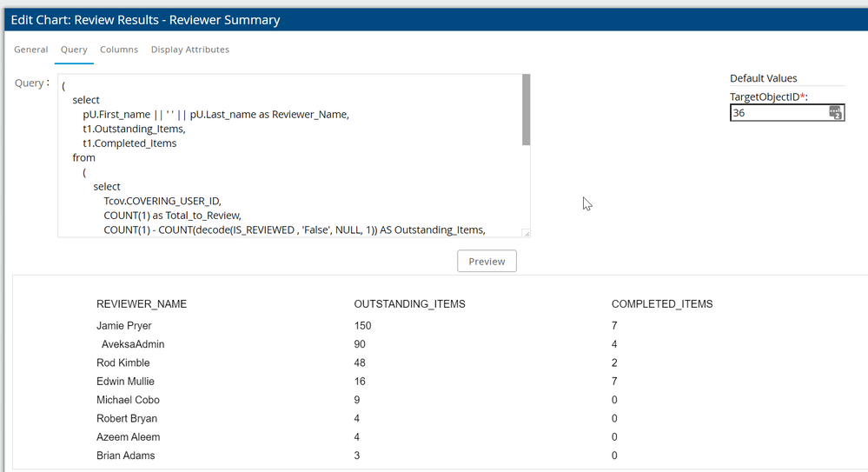Click the password manager icon in TargetObjectID field
The height and width of the screenshot is (472, 868).
835,113
